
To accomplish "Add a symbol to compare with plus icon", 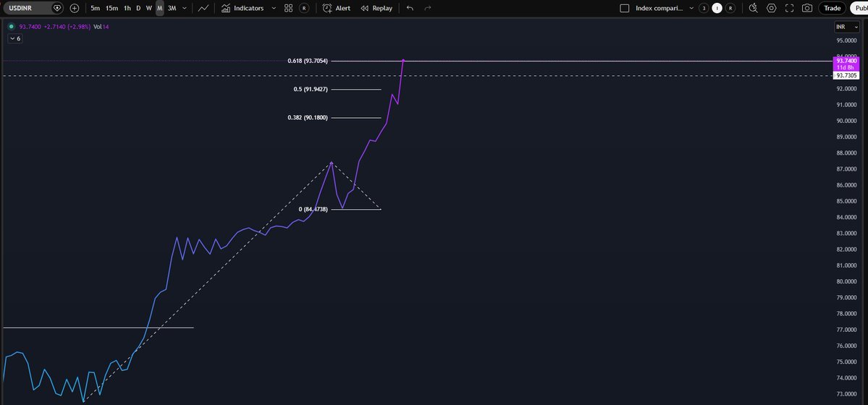I will pos(75,8).
